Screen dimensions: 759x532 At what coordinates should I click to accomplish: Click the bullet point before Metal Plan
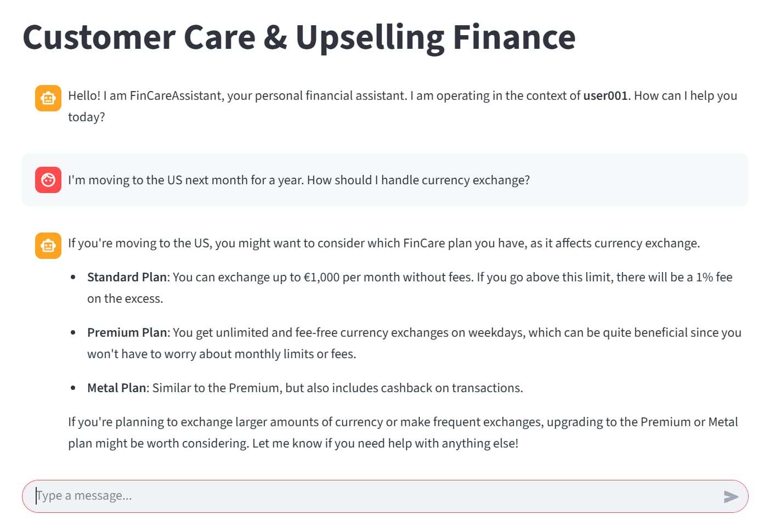[73, 388]
